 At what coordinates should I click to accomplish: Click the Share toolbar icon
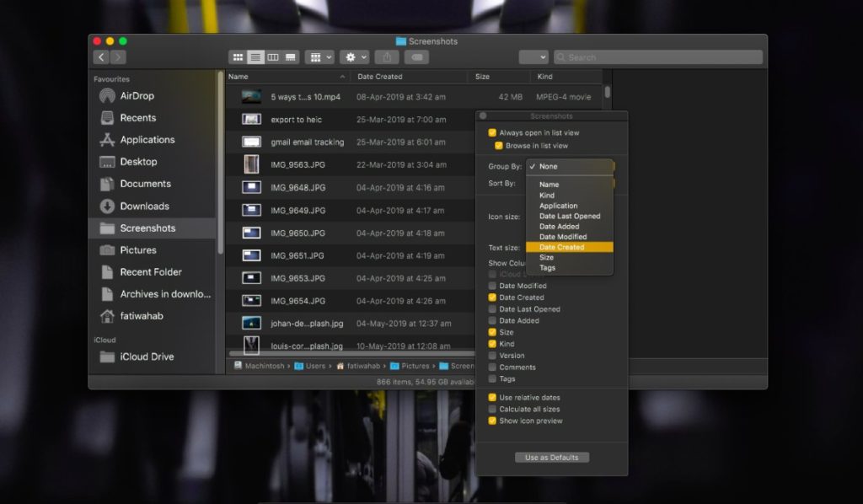coord(387,56)
